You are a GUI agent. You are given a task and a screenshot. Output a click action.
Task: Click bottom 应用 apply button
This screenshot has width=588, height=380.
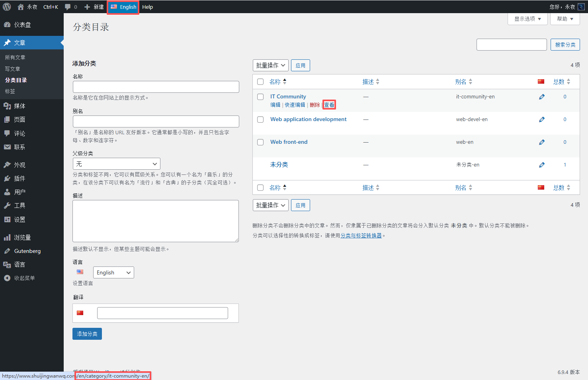[301, 205]
